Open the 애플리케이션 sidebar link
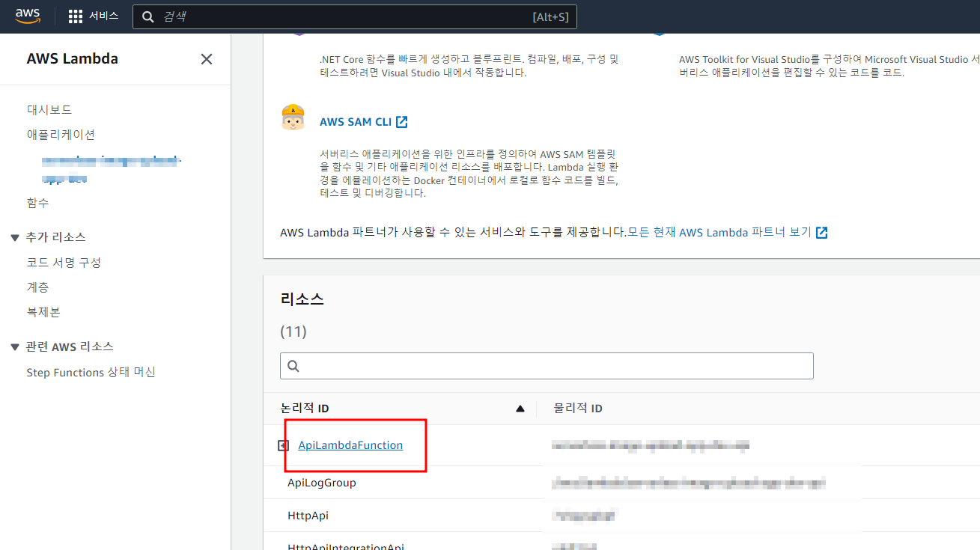 [x=61, y=135]
